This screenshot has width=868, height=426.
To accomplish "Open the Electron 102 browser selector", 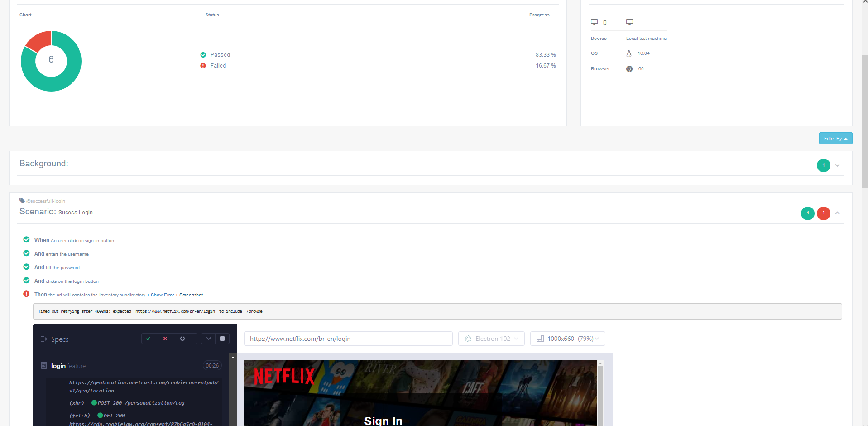I will coord(491,339).
